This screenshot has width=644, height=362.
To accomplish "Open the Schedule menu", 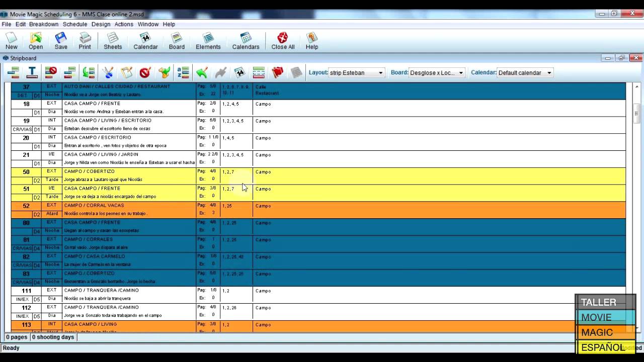I will 75,24.
